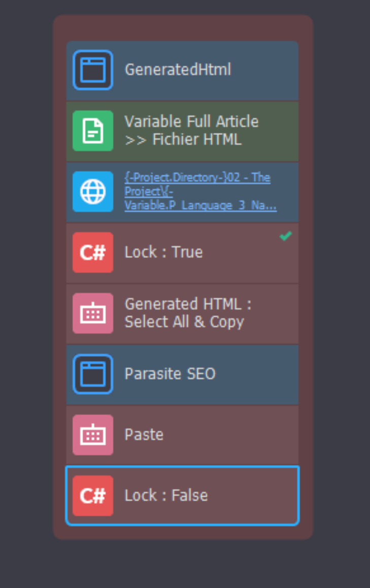Click group container strip below Lock : False

pyautogui.click(x=183, y=532)
